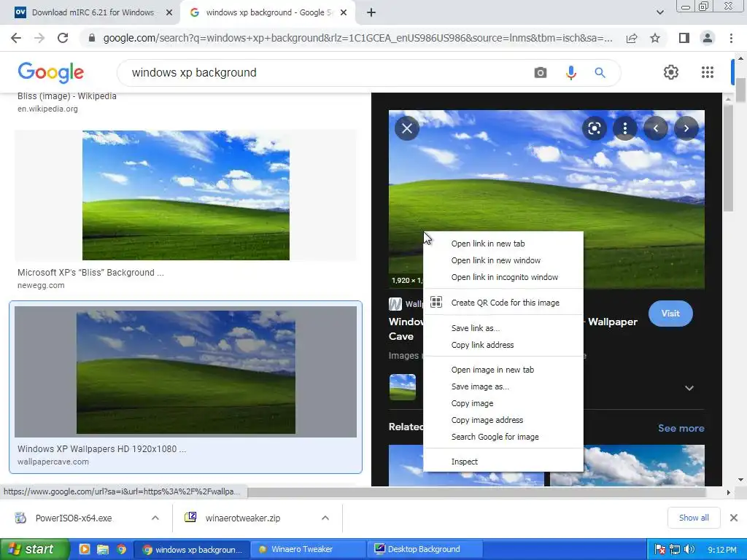747x560 pixels.
Task: Search by image using camera icon
Action: point(541,73)
